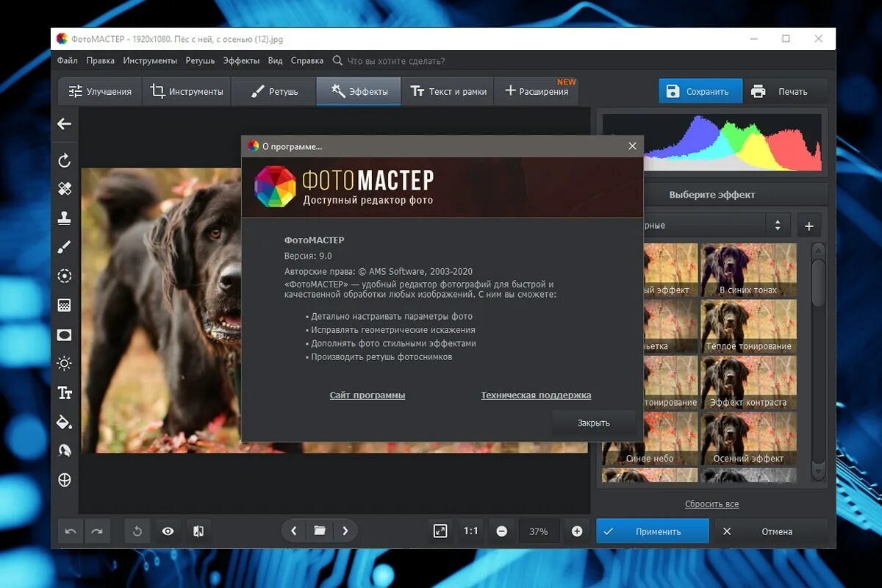
Task: Switch to the Эффекты toolbar tab
Action: [x=359, y=91]
